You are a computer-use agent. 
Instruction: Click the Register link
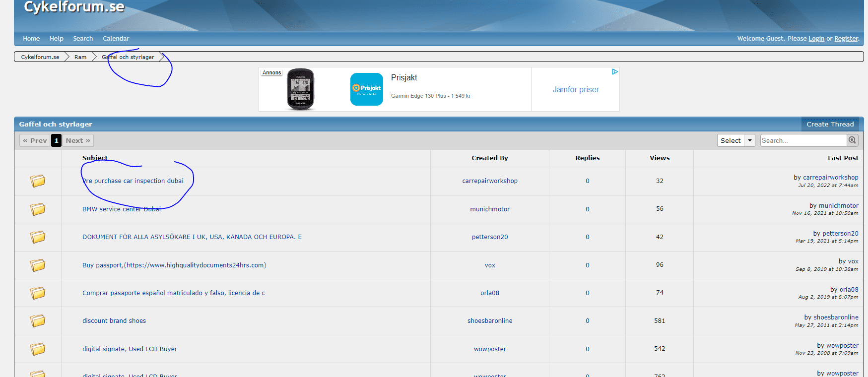point(846,39)
